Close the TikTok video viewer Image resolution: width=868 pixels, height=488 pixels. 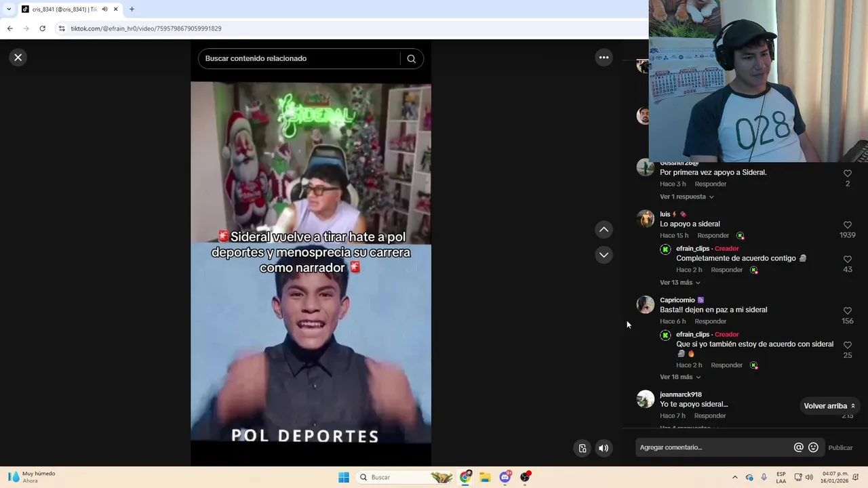(18, 58)
